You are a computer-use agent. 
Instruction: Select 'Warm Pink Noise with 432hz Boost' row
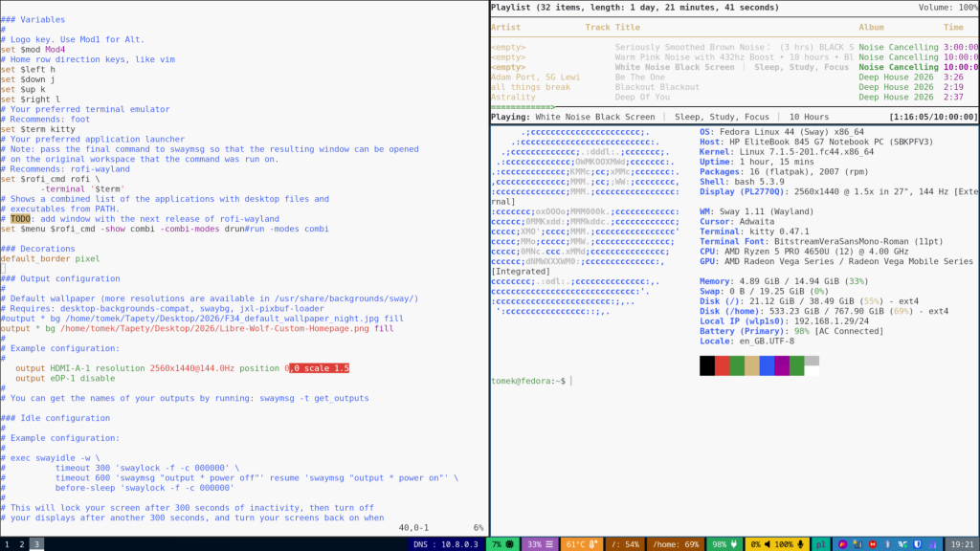[734, 56]
